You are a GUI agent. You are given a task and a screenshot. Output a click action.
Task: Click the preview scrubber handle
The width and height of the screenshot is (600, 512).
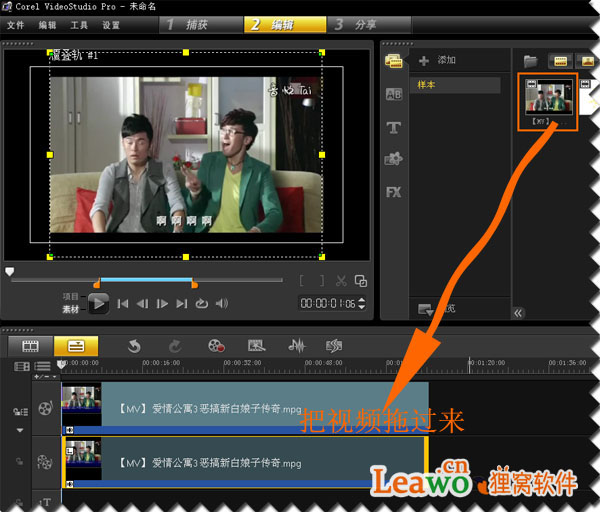click(x=10, y=272)
